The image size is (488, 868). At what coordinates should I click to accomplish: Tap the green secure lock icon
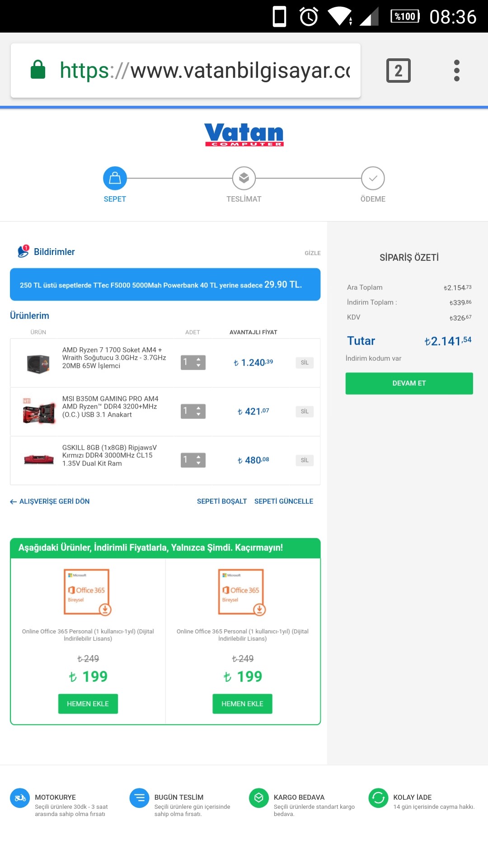pos(38,70)
